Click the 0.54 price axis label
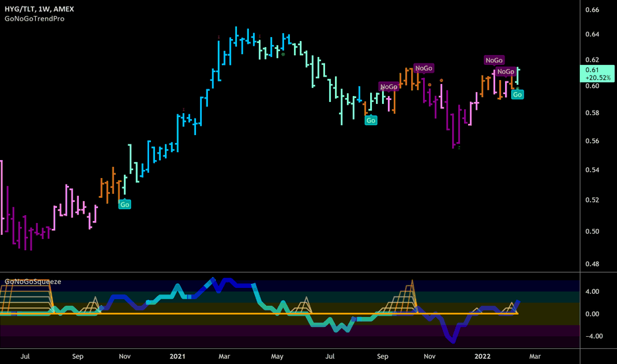Screen dimensions: 617x364 tap(593, 170)
